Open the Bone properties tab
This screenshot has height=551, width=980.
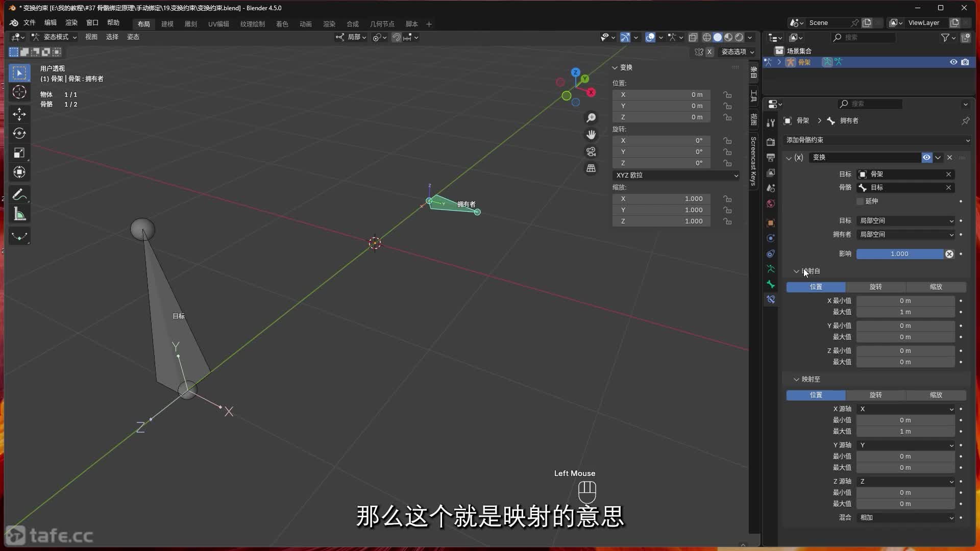click(x=771, y=284)
